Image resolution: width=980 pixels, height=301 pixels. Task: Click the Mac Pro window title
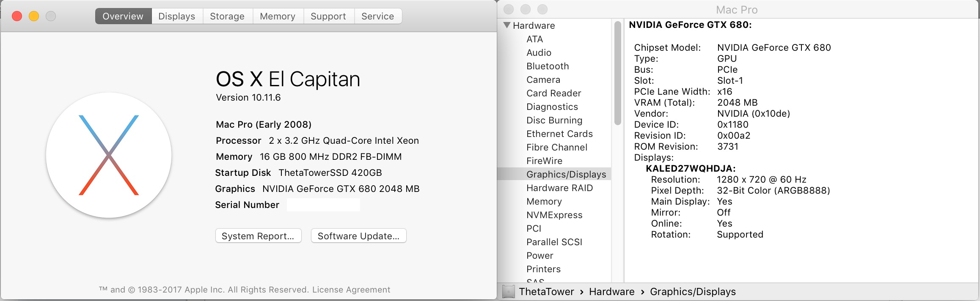[737, 9]
